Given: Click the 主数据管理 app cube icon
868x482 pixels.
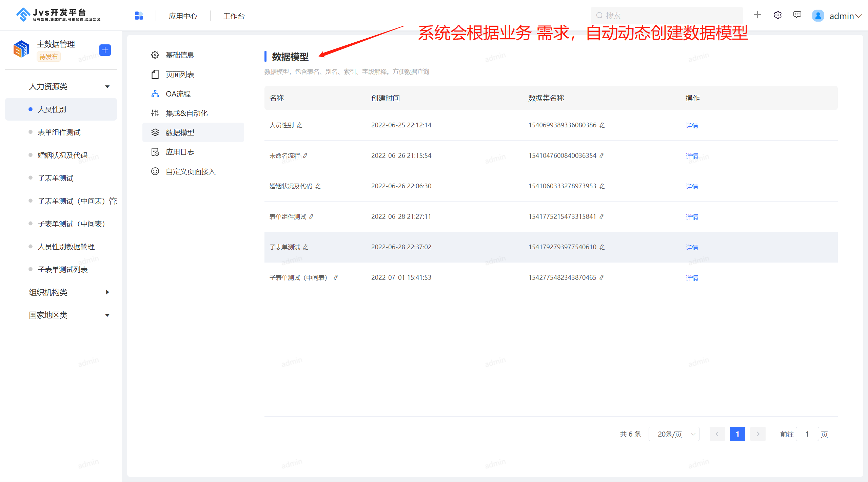Looking at the screenshot, I should (21, 49).
